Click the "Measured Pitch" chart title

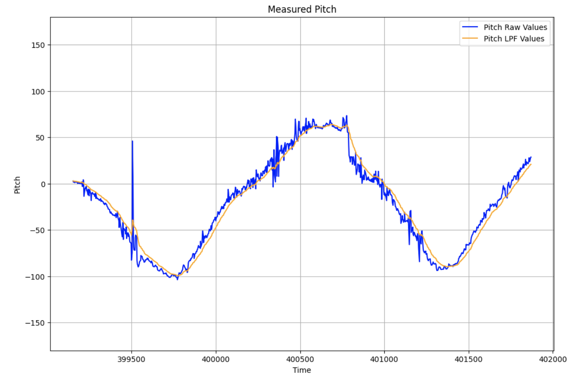[302, 9]
